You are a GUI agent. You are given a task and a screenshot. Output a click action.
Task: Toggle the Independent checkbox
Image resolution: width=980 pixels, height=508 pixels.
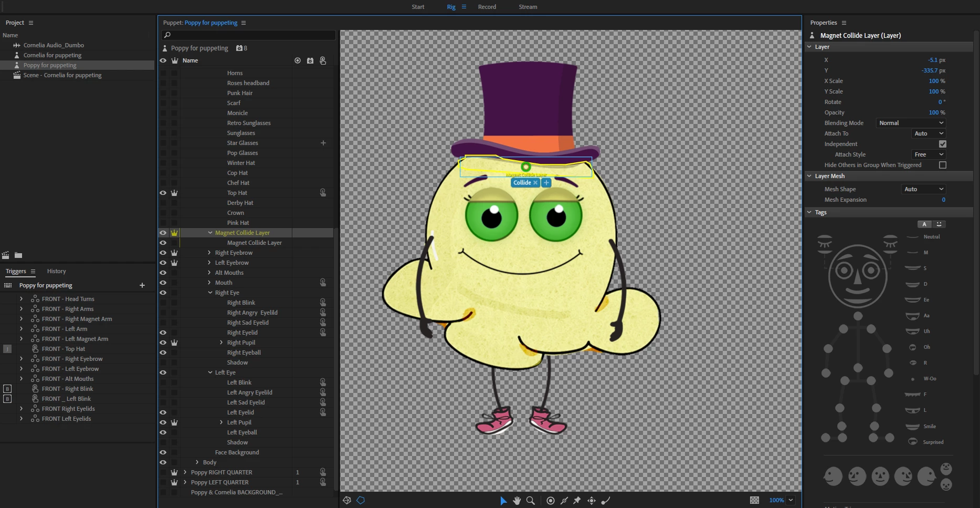[943, 144]
